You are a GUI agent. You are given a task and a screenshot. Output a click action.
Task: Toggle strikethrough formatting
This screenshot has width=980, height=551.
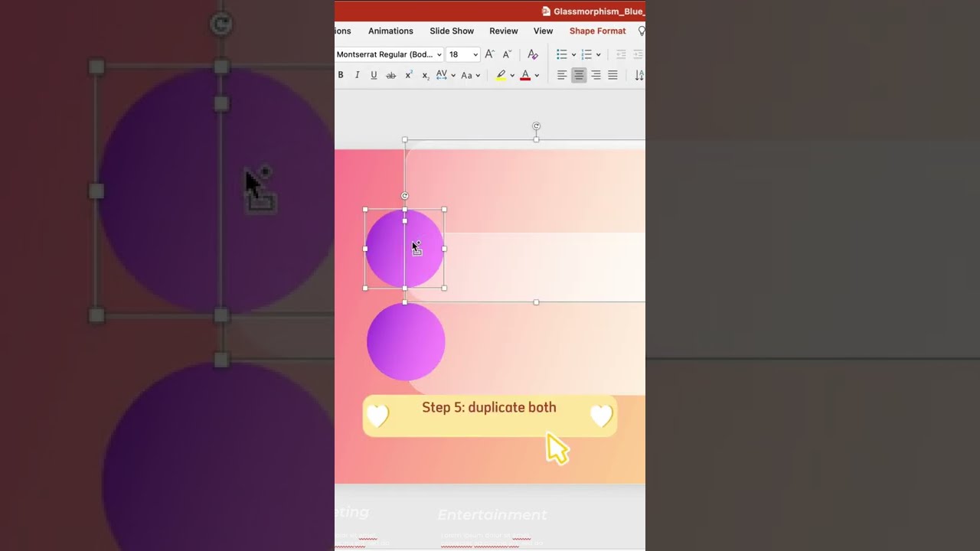click(x=390, y=75)
